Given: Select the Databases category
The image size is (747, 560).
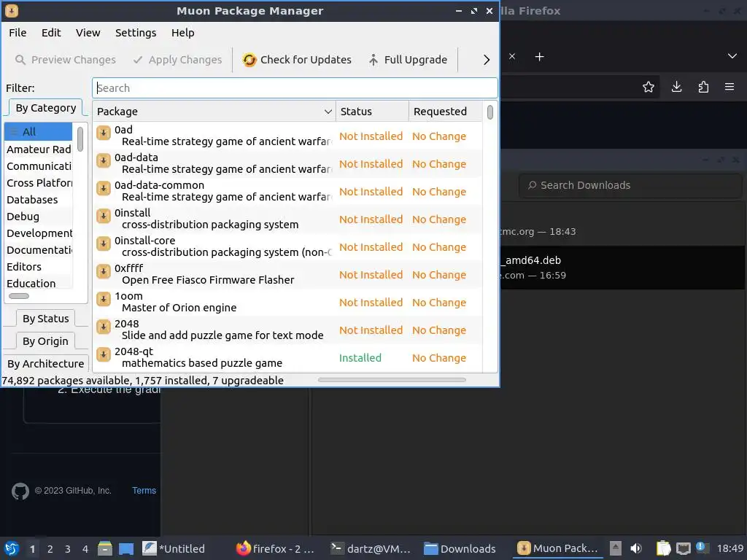Looking at the screenshot, I should (x=38, y=200).
